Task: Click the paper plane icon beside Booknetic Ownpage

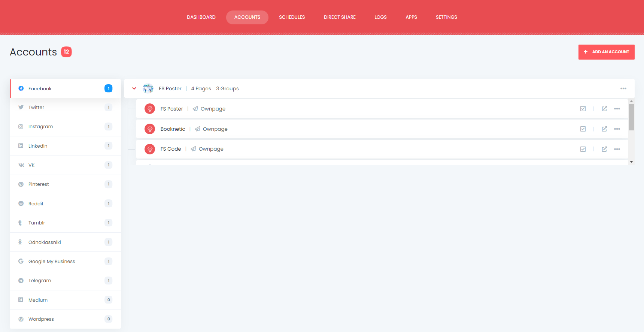Action: click(197, 129)
